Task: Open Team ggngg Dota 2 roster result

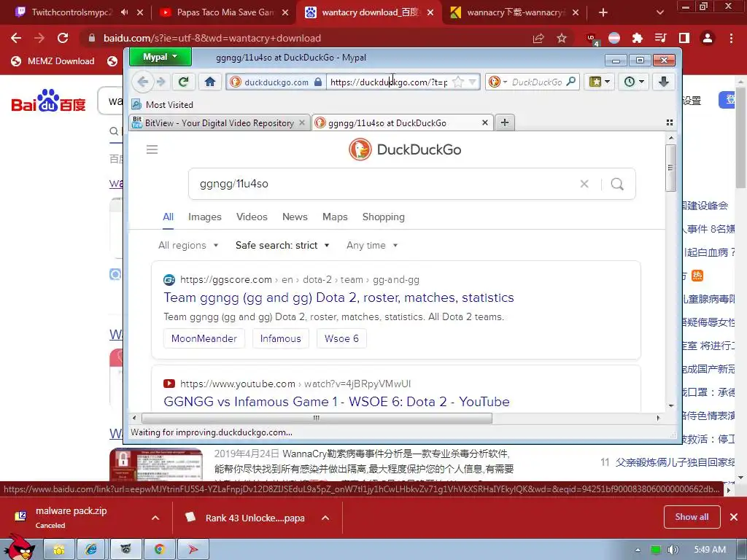Action: [x=338, y=297]
